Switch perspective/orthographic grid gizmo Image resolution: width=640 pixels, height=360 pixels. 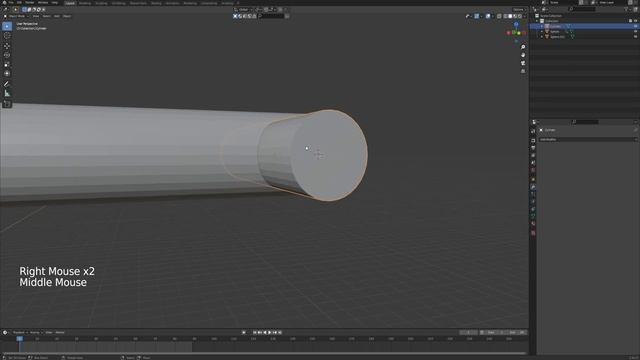523,71
